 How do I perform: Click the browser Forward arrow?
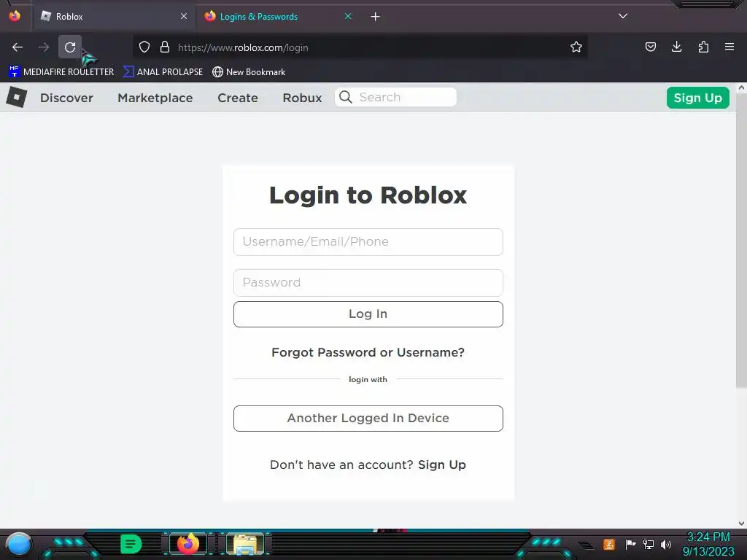44,47
